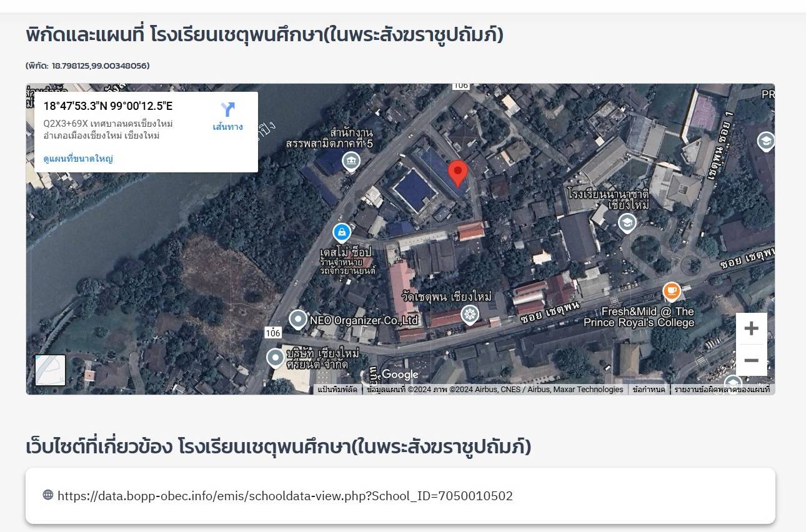Image resolution: width=806 pixels, height=532 pixels.
Task: Click the directions arrow icon
Action: coord(227,110)
